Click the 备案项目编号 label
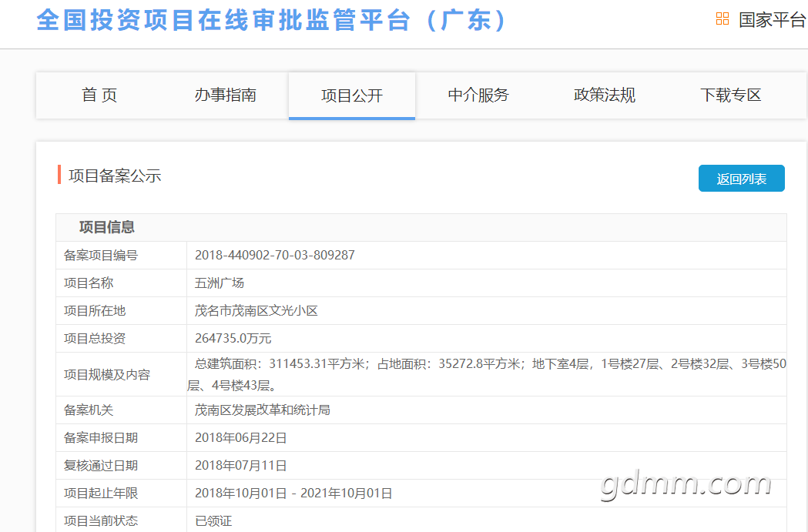Viewport: 808px width, 532px height. click(100, 256)
